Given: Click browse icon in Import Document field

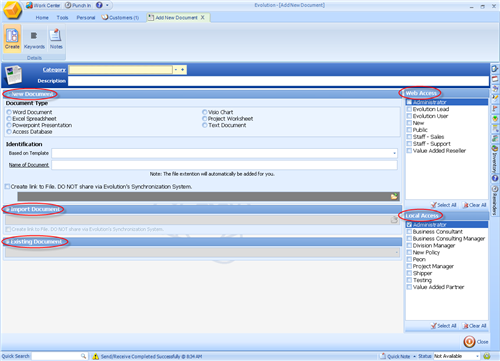Looking at the screenshot, I should 394,220.
